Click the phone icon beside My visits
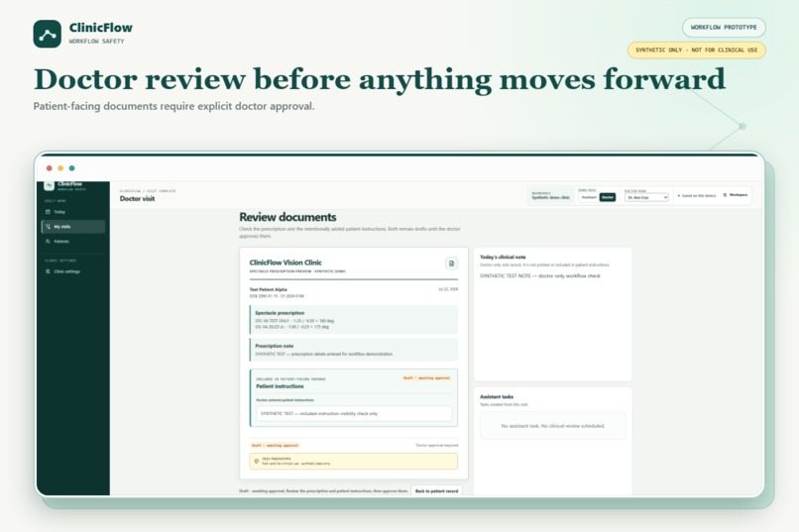The width and height of the screenshot is (799, 532). 48,227
